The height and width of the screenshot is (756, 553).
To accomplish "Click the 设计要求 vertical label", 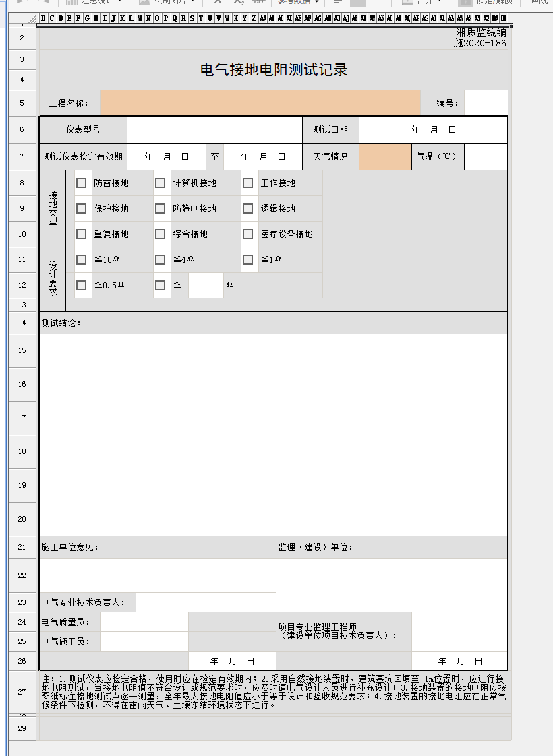I will click(53, 279).
